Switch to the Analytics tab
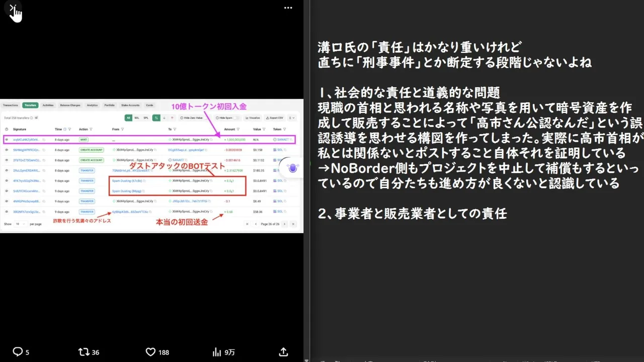The width and height of the screenshot is (644, 362). (92, 105)
